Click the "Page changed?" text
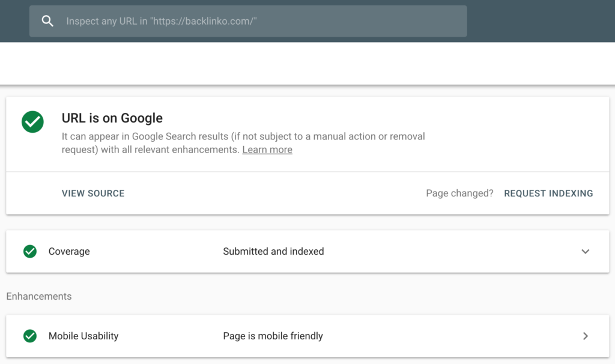The image size is (615, 364). (x=459, y=193)
